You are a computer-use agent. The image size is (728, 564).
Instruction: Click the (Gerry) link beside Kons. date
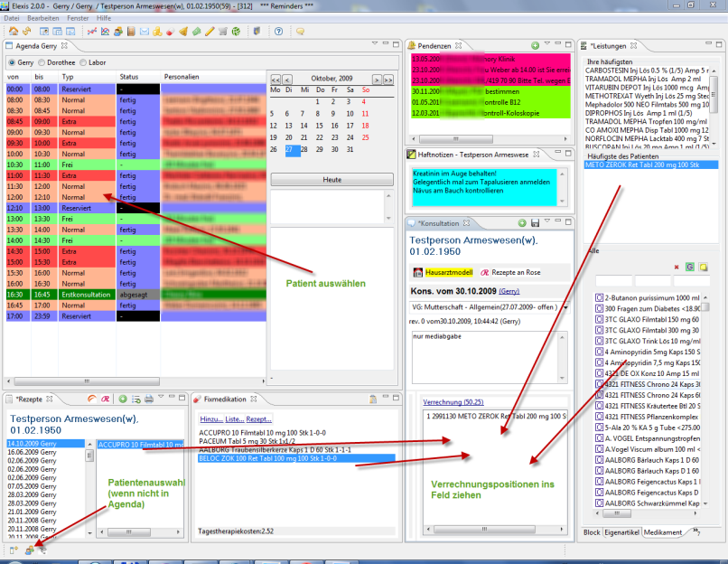[x=509, y=291]
